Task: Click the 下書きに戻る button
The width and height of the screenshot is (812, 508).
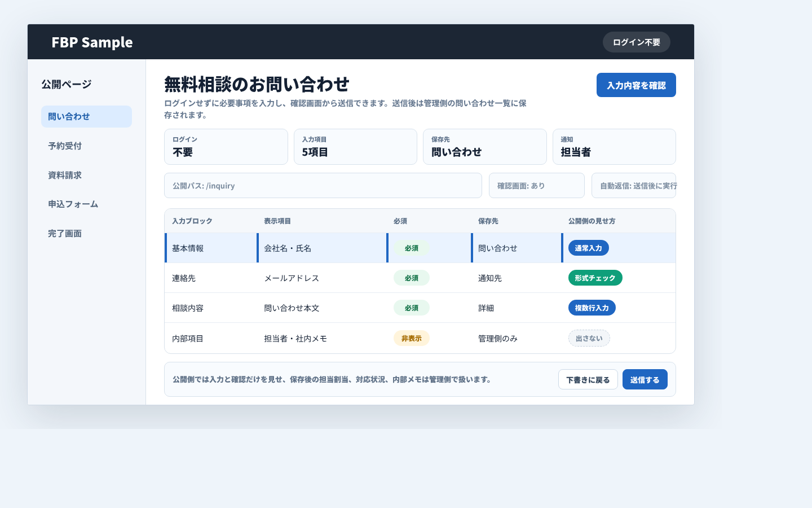Action: (588, 379)
